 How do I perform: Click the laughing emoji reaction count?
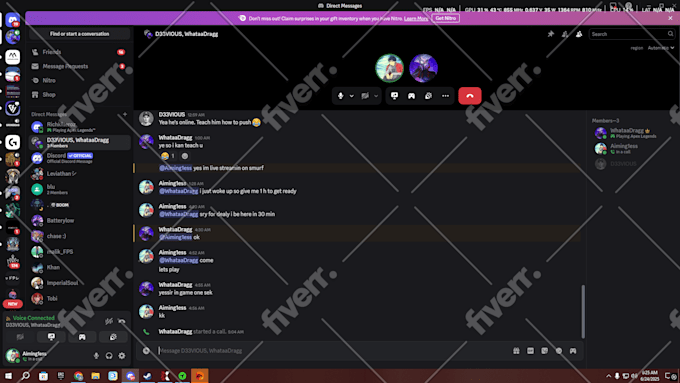coord(168,156)
